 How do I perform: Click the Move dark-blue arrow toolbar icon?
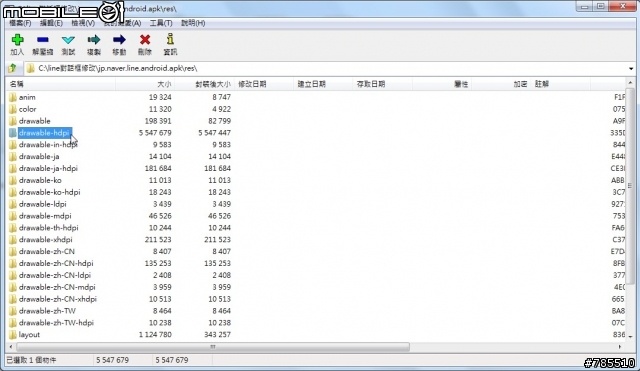(x=119, y=40)
